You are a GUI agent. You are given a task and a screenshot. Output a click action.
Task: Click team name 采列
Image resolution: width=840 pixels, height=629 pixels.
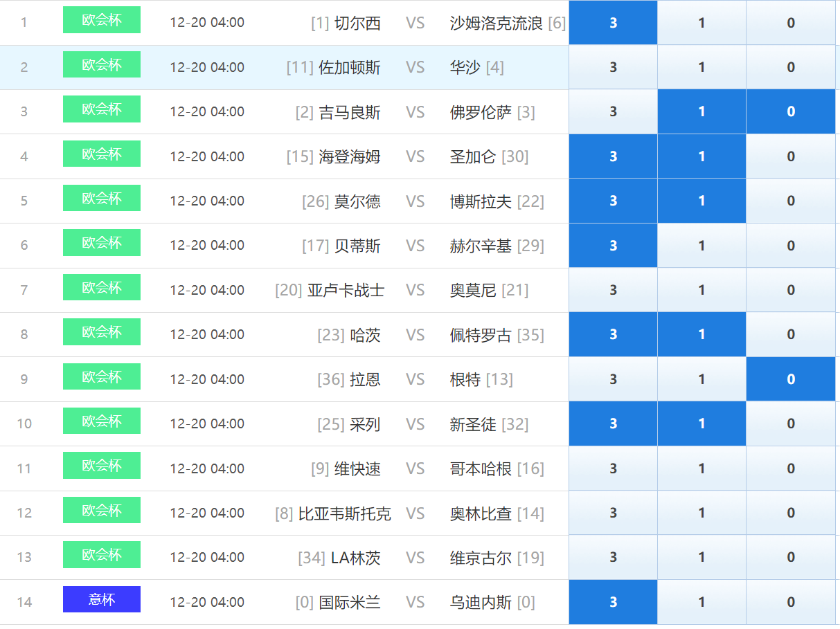coord(365,424)
